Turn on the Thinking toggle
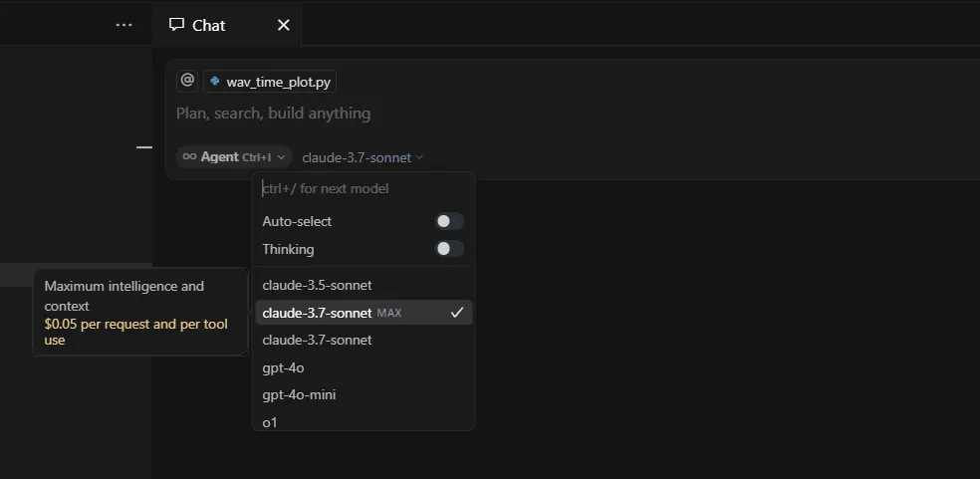 coord(449,249)
